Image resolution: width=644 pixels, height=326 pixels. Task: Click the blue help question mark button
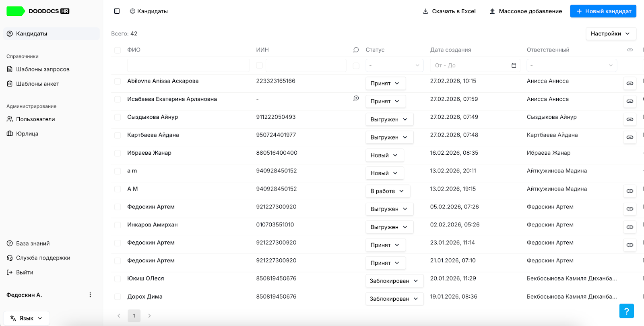pyautogui.click(x=626, y=311)
